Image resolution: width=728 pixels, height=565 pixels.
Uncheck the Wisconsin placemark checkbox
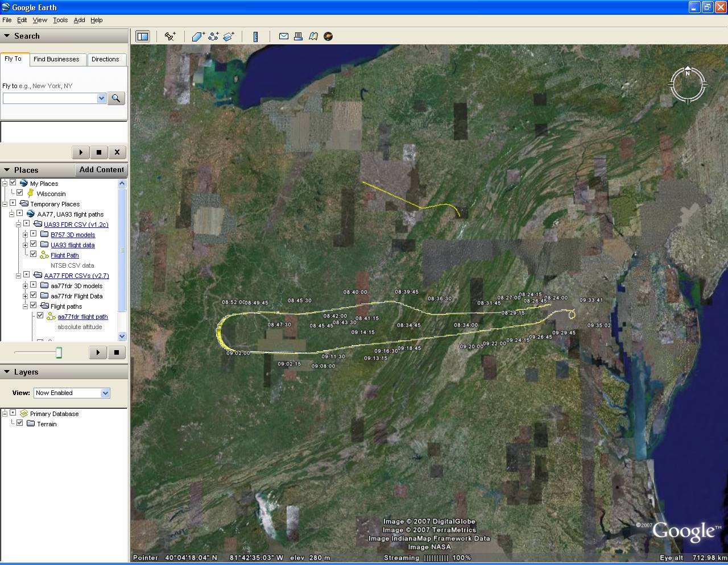coord(20,193)
